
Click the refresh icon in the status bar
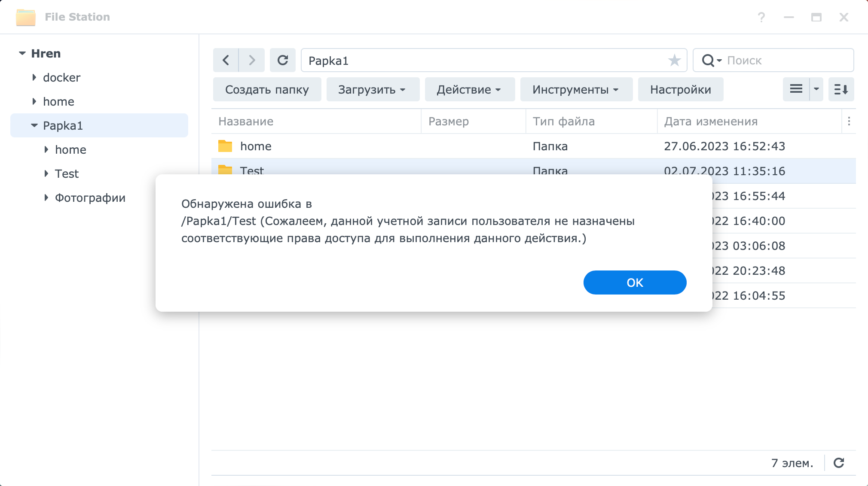839,463
